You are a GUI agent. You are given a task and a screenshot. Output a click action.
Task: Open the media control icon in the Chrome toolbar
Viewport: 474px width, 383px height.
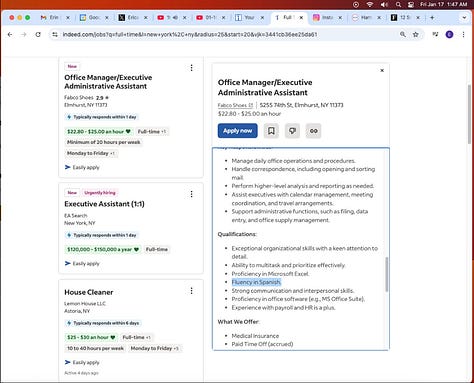point(435,34)
